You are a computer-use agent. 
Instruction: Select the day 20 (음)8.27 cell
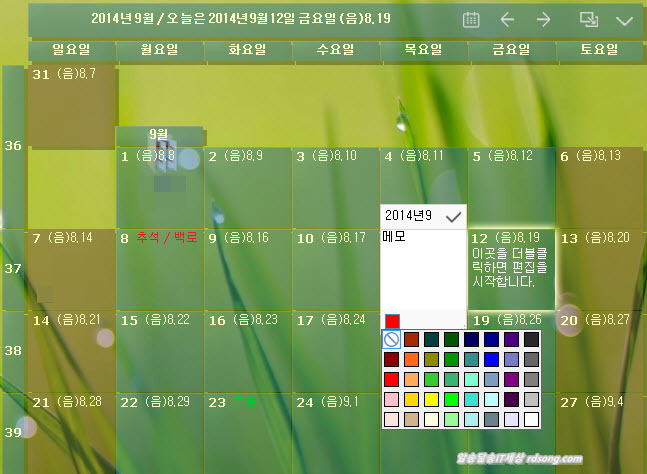click(599, 351)
